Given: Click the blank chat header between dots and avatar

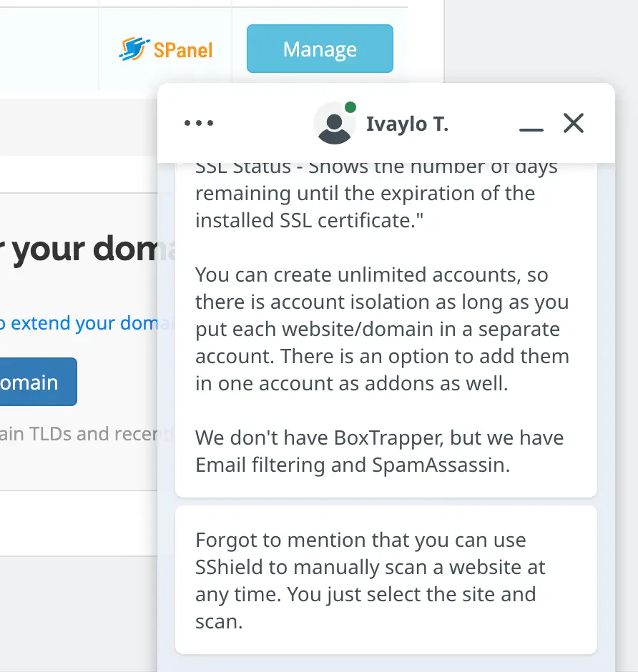Looking at the screenshot, I should coord(265,124).
